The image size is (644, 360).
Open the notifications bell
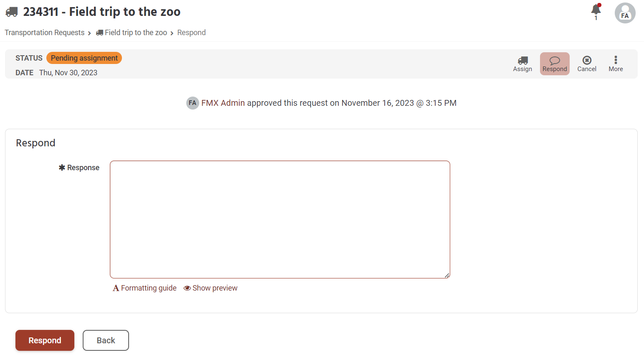point(596,10)
